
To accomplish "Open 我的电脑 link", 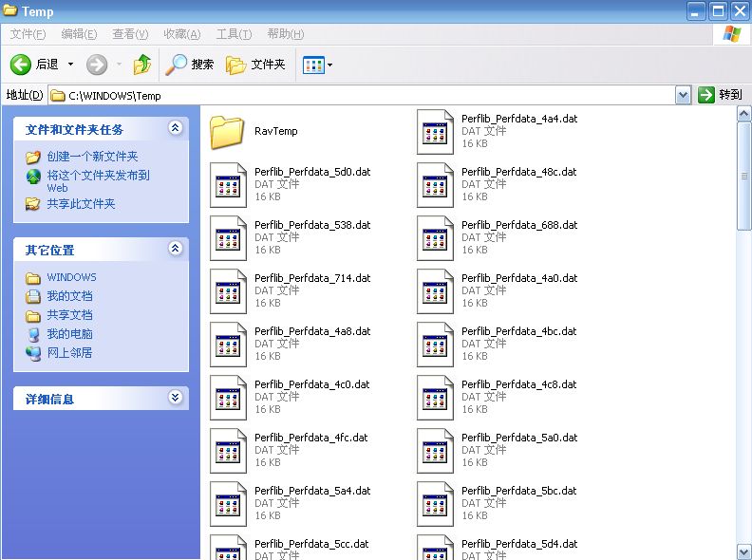I will coord(69,334).
